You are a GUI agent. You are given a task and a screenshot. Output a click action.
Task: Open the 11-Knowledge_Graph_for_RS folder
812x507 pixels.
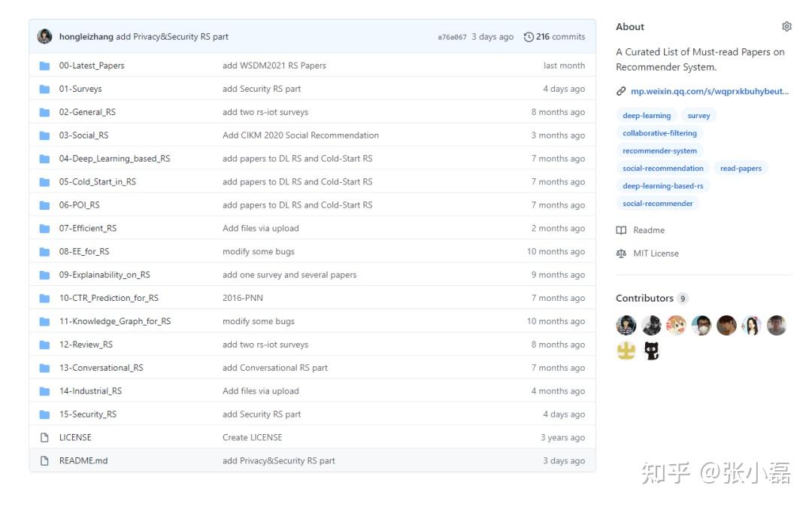pyautogui.click(x=114, y=321)
